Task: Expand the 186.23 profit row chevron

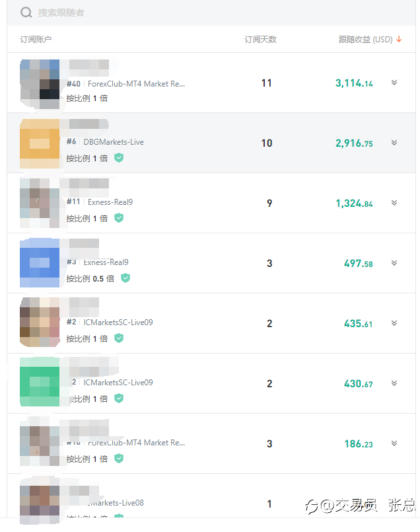Action: pos(394,443)
